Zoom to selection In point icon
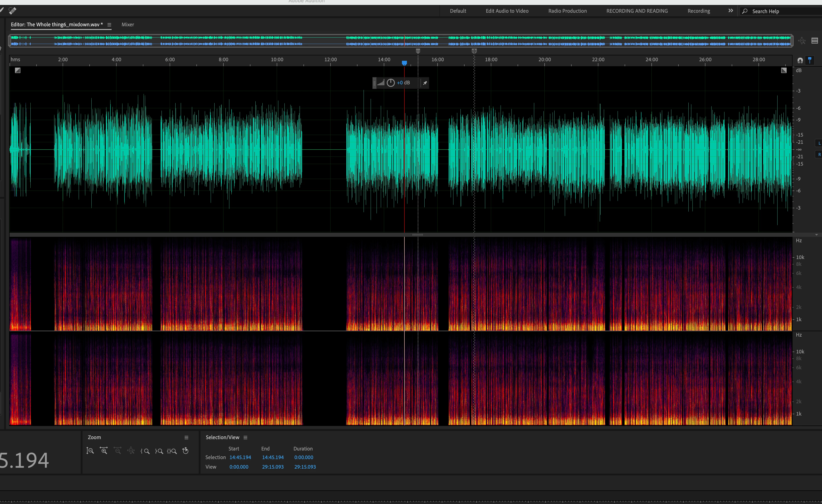822x504 pixels. (x=145, y=451)
